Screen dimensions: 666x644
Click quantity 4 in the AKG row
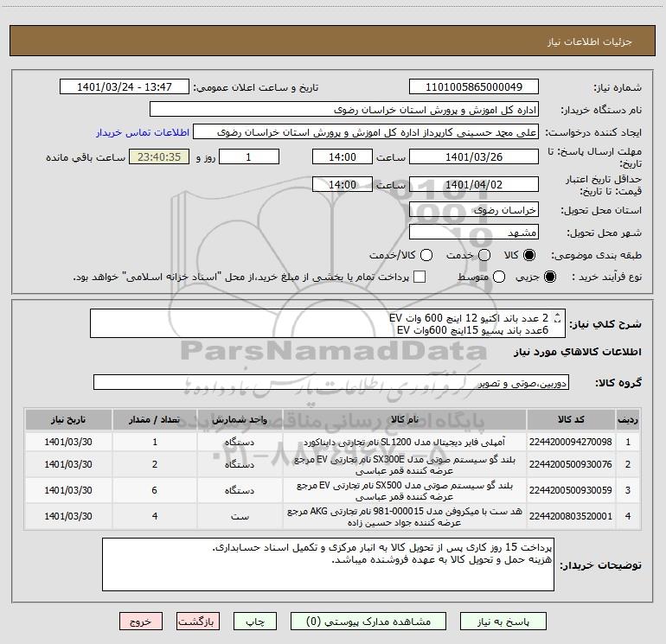point(155,516)
